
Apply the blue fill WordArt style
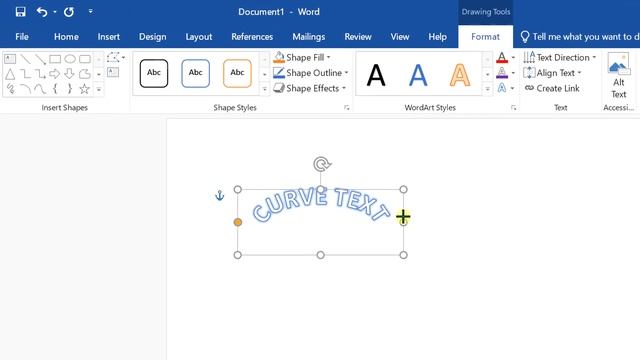418,75
